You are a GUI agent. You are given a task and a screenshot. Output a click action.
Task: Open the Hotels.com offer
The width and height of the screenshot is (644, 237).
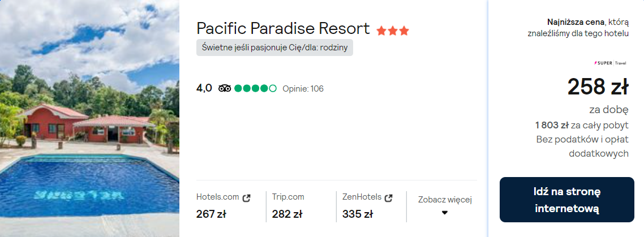coord(218,197)
